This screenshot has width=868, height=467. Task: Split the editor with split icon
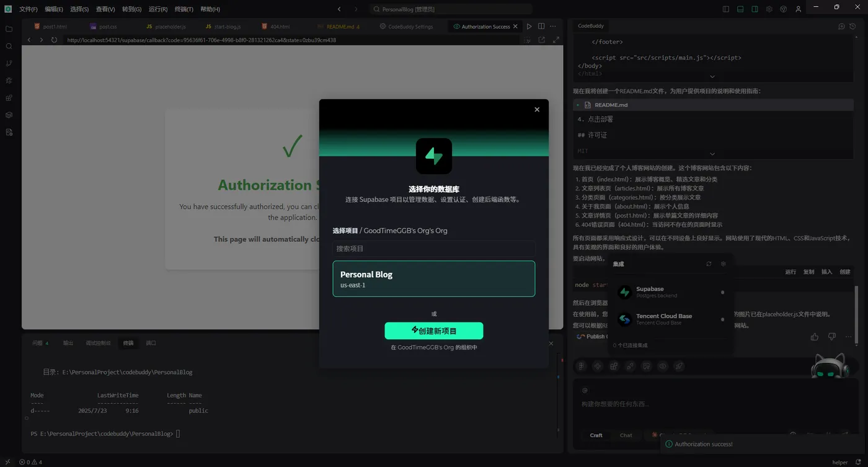[x=541, y=27]
